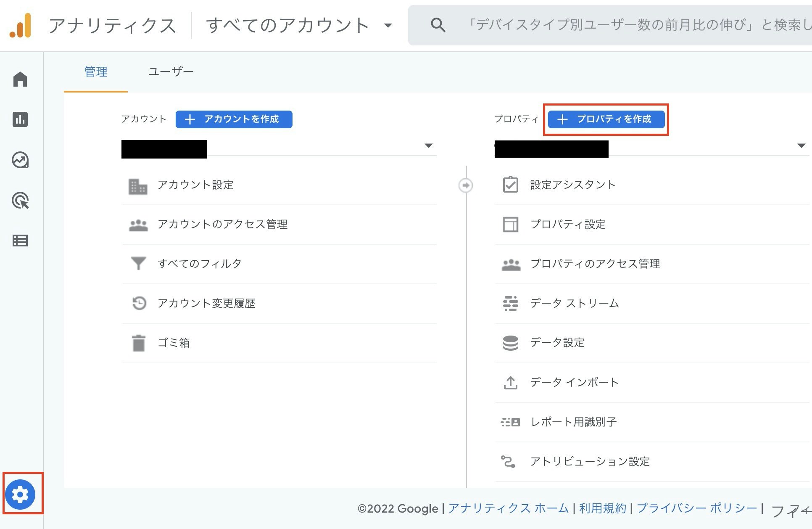Click the search input field
The image size is (812, 529).
click(x=588, y=25)
